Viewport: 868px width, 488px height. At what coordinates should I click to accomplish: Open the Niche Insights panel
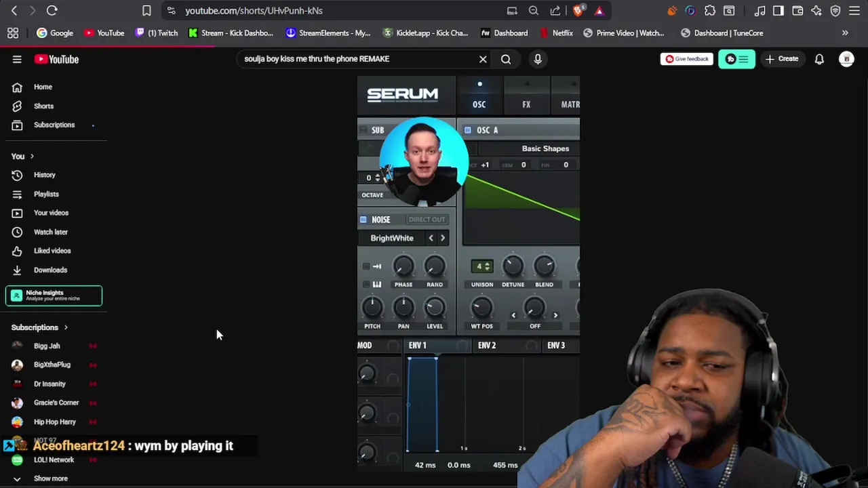(54, 296)
